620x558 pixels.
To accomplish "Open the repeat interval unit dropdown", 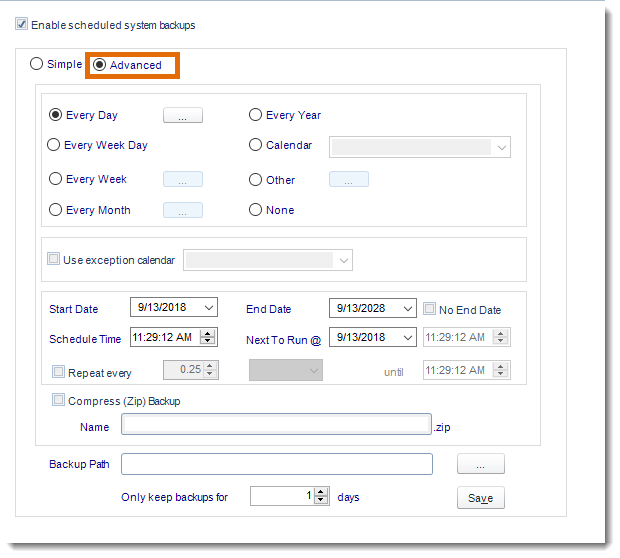I will (x=286, y=370).
